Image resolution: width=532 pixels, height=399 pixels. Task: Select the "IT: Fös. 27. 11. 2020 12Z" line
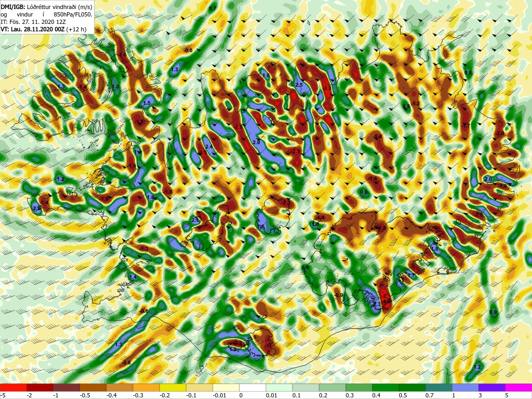click(x=33, y=22)
